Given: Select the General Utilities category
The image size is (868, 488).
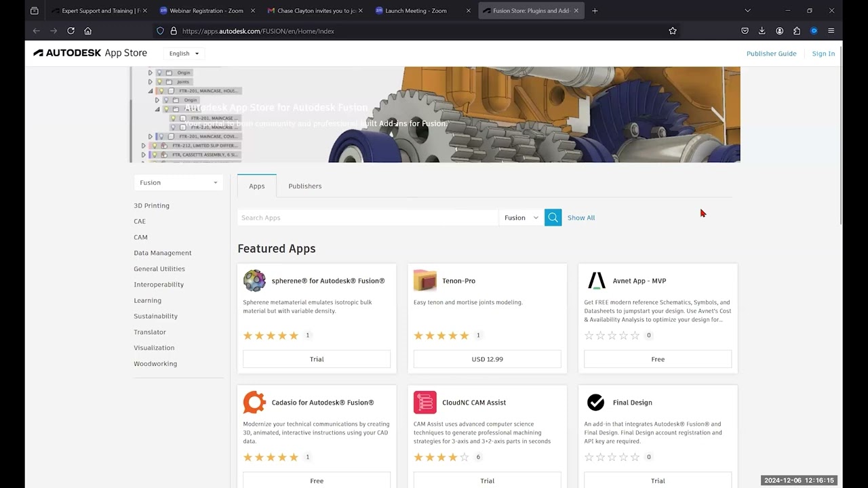Looking at the screenshot, I should 159,269.
